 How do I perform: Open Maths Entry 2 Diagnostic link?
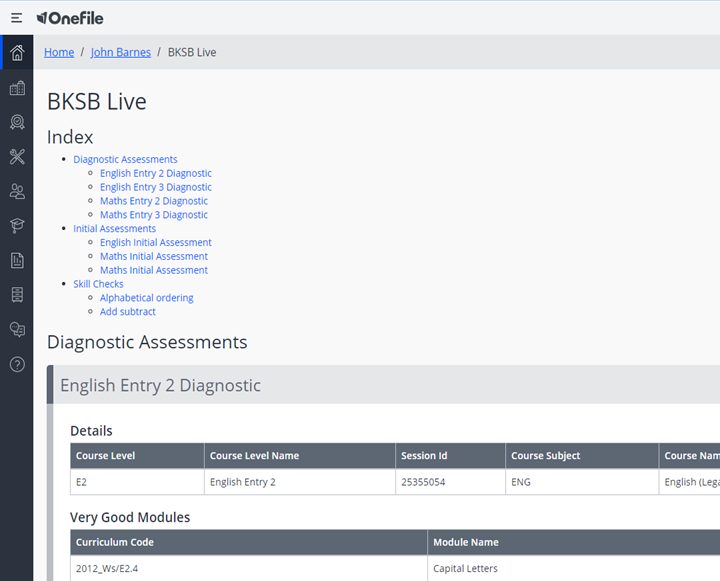coord(154,201)
